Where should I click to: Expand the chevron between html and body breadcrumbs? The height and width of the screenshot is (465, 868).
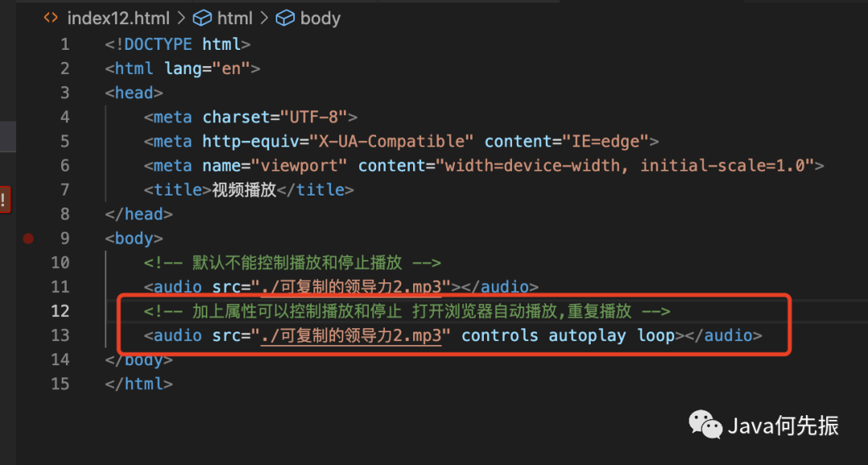(264, 18)
